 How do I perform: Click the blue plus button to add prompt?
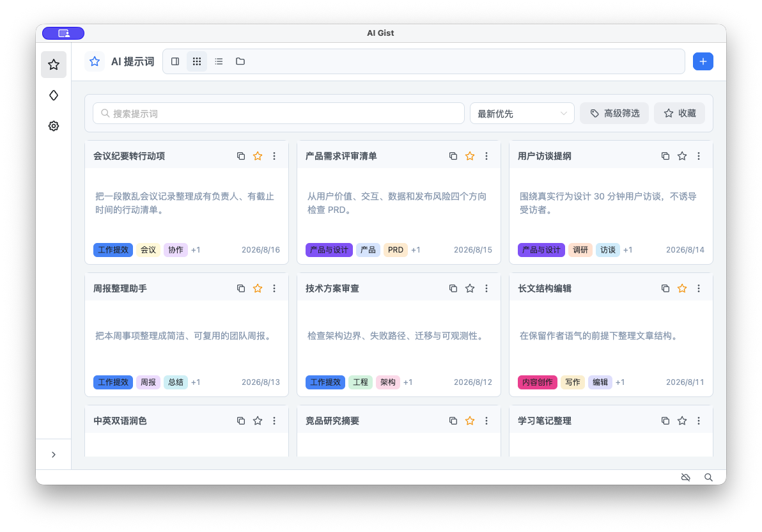(x=703, y=61)
